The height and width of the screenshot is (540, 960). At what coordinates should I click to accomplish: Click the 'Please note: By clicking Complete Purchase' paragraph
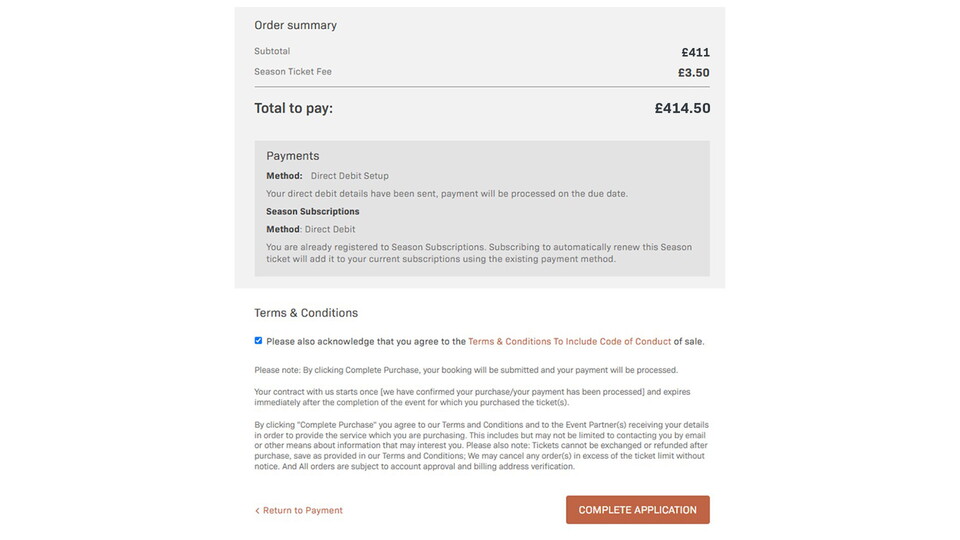click(x=466, y=370)
